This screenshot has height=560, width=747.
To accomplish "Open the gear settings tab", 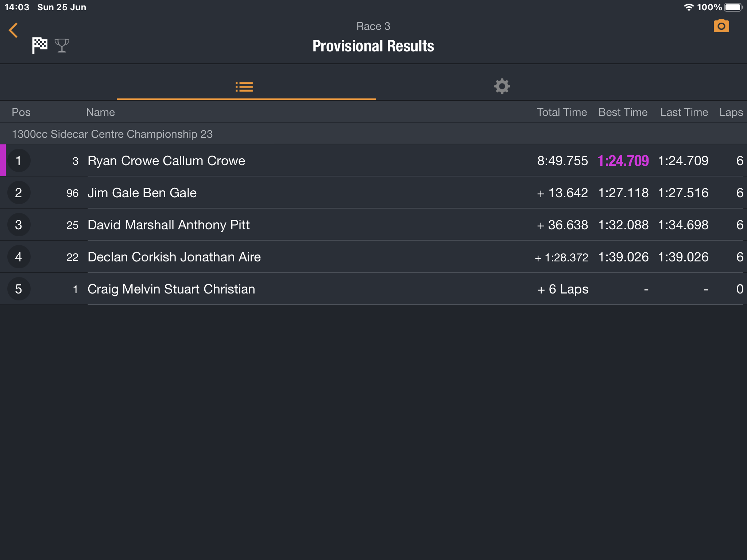I will click(x=502, y=86).
